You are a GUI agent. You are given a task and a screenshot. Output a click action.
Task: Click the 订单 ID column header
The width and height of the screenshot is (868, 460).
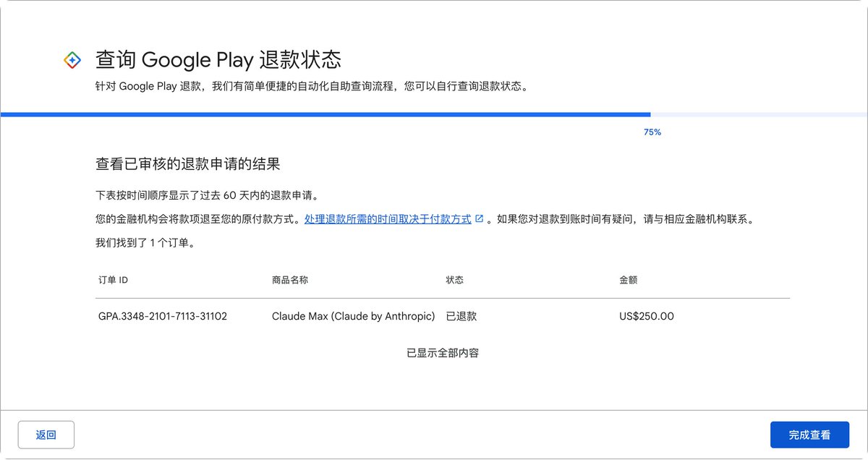[x=113, y=280]
